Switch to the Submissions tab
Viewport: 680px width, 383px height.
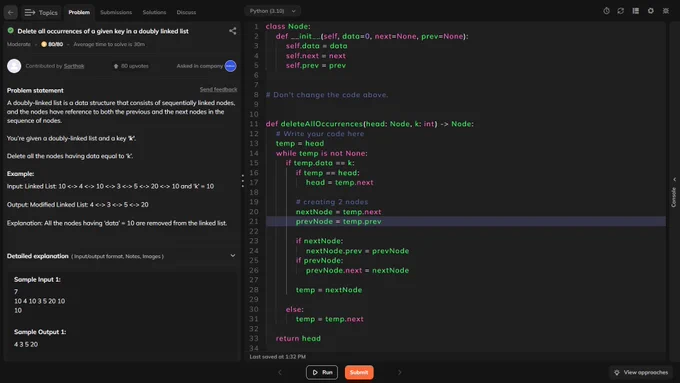116,12
